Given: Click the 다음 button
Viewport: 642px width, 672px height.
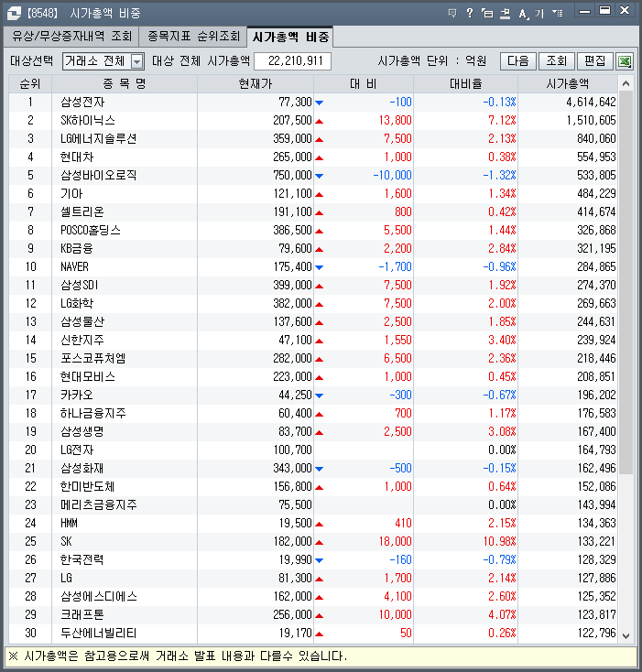Looking at the screenshot, I should (x=518, y=61).
